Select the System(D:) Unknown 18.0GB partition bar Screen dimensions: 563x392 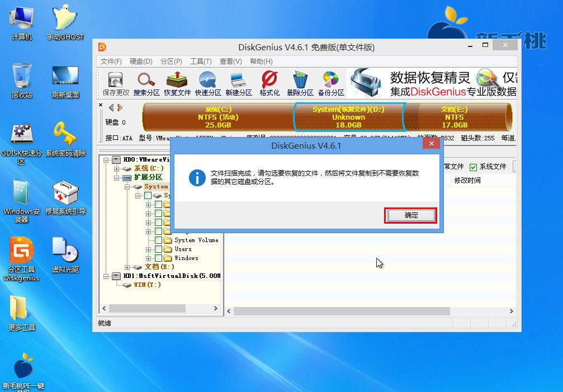pos(348,117)
